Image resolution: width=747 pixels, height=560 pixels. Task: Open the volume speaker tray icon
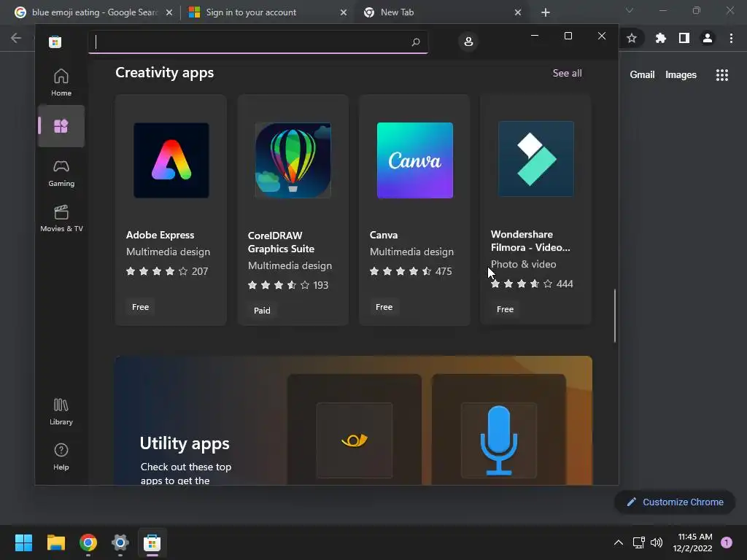tap(657, 542)
